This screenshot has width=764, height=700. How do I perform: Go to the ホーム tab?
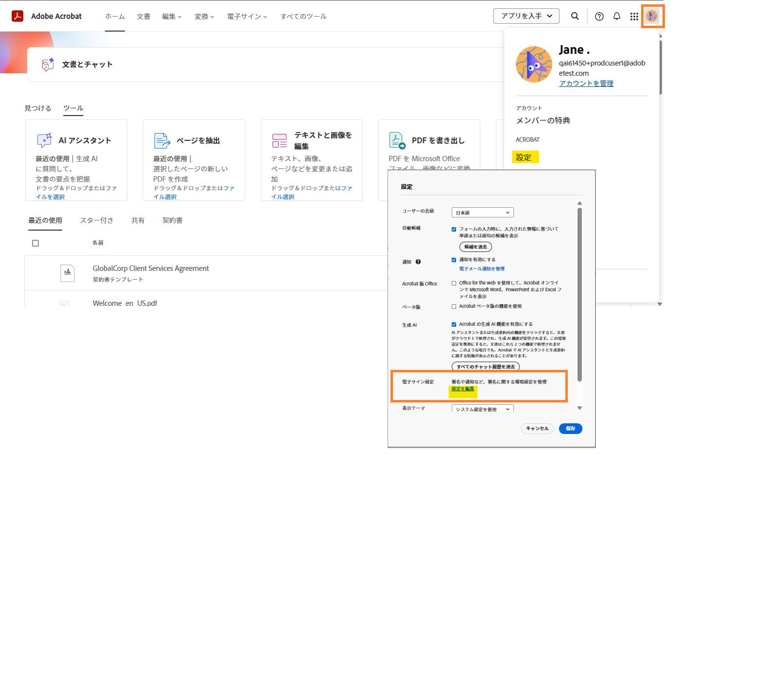pos(115,17)
